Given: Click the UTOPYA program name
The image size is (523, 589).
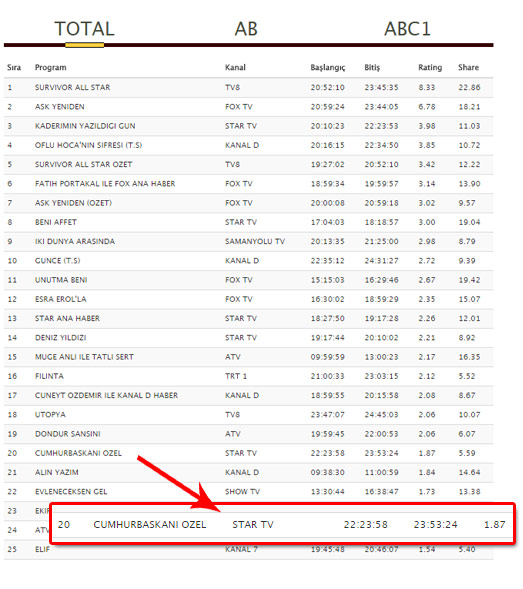Looking at the screenshot, I should (50, 415).
